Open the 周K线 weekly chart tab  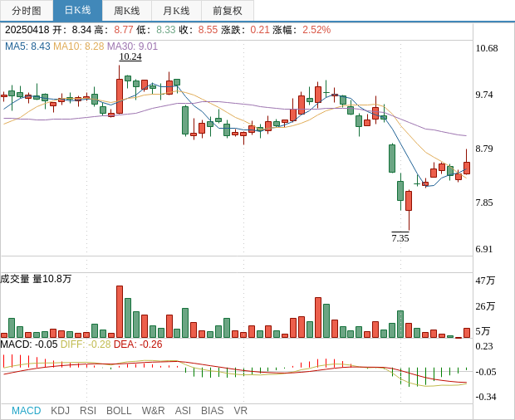click(x=126, y=11)
